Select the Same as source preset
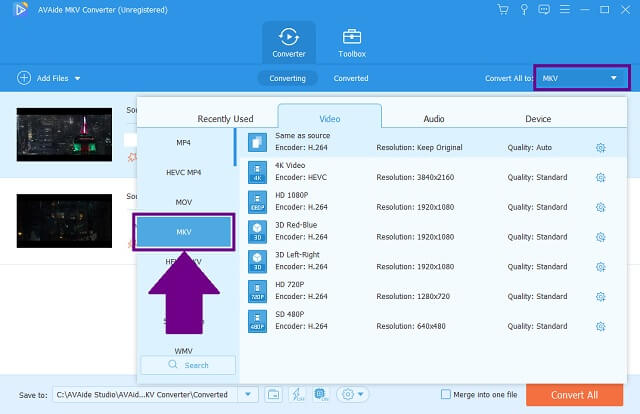The width and height of the screenshot is (640, 414). [433, 142]
